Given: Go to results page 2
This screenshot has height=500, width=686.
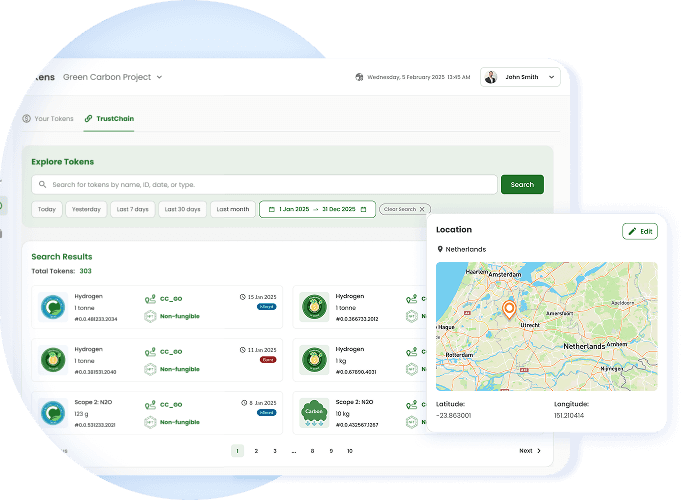Looking at the screenshot, I should (x=256, y=451).
